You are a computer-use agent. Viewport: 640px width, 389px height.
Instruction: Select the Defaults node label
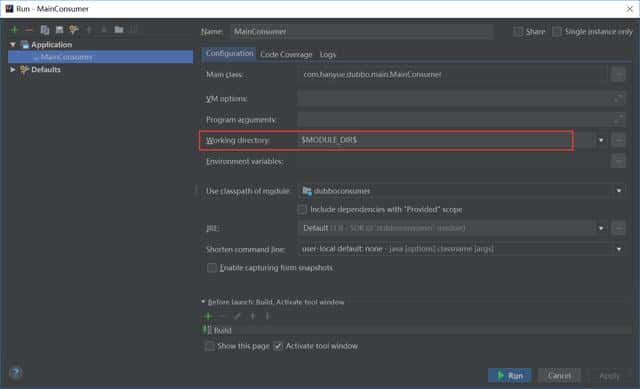tap(46, 69)
